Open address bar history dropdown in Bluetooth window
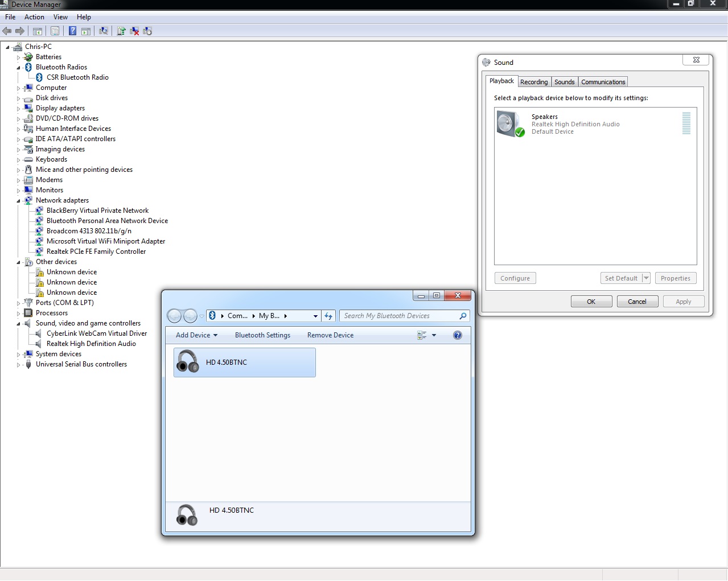Image resolution: width=728 pixels, height=581 pixels. (x=315, y=316)
